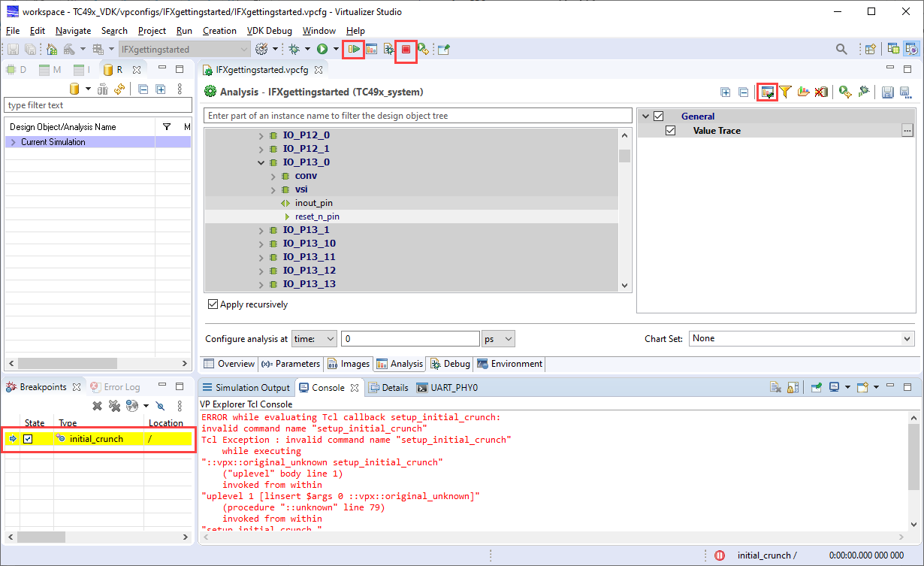Screen dimensions: 924x566
Task: Click the save icon in Analysis toolbar
Action: (x=887, y=92)
